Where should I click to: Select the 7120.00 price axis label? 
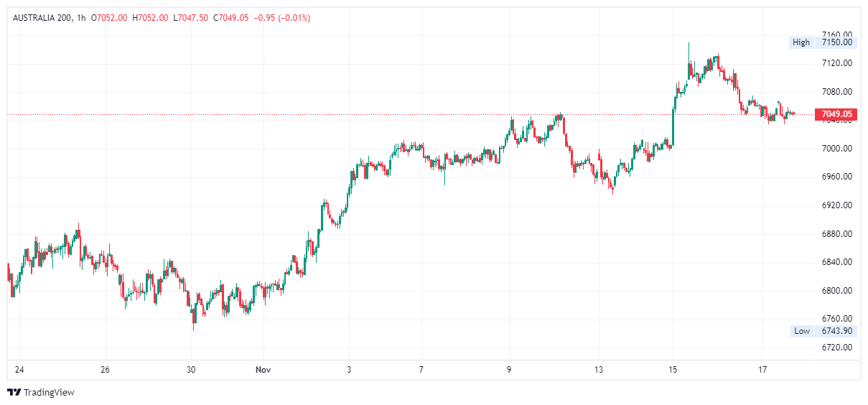(837, 63)
